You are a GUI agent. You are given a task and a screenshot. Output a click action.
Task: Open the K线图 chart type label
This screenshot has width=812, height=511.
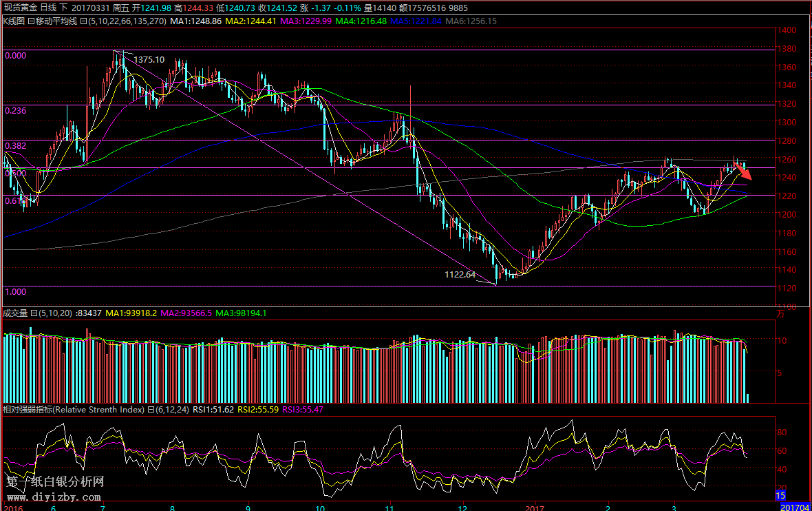[13, 21]
